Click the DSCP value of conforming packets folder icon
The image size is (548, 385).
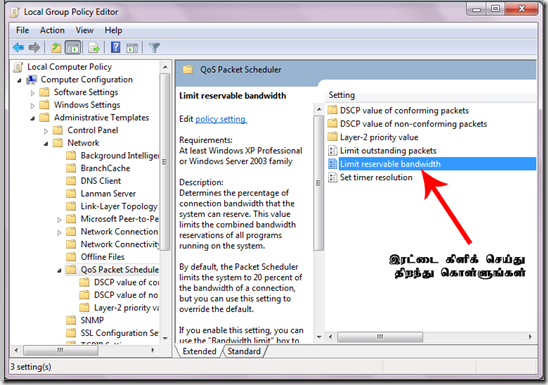(x=332, y=110)
